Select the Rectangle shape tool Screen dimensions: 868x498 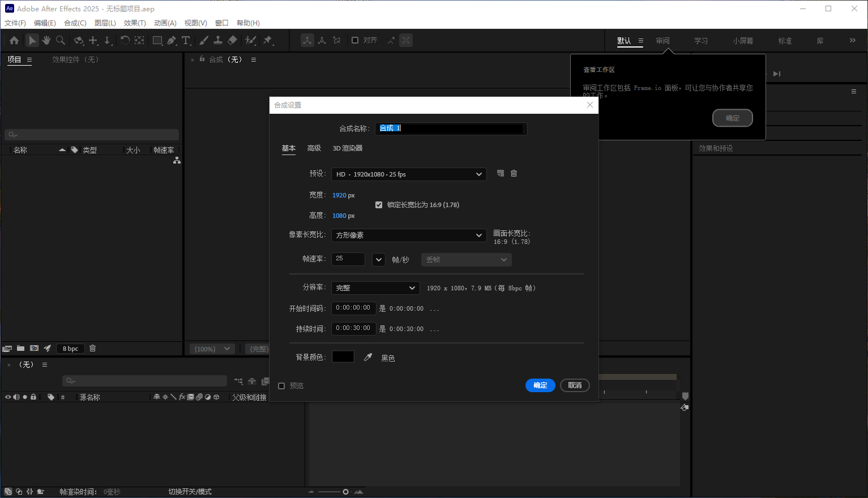(x=157, y=40)
